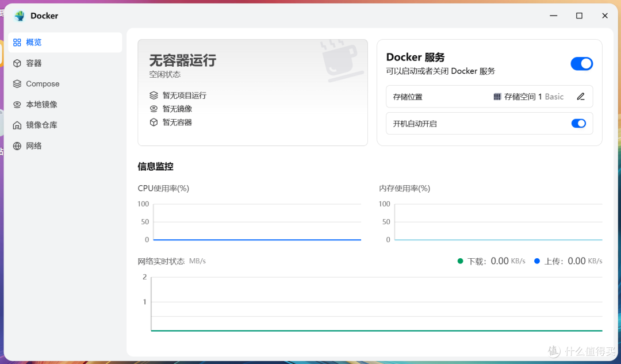Click the 无容器运行 heading

click(x=183, y=60)
